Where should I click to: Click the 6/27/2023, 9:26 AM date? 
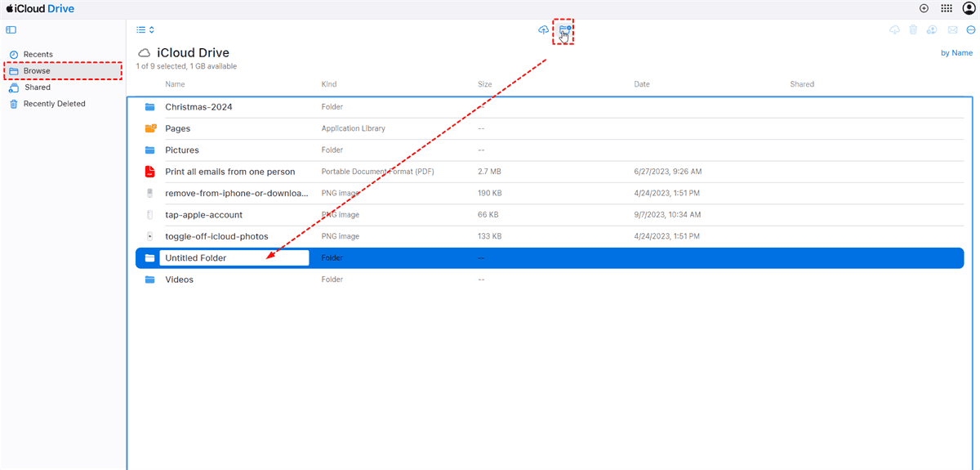click(x=667, y=172)
